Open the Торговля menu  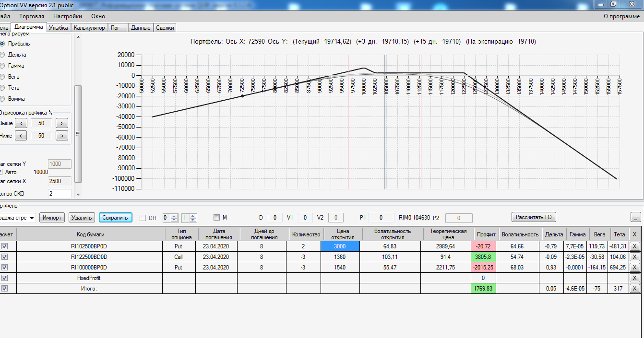(x=32, y=16)
